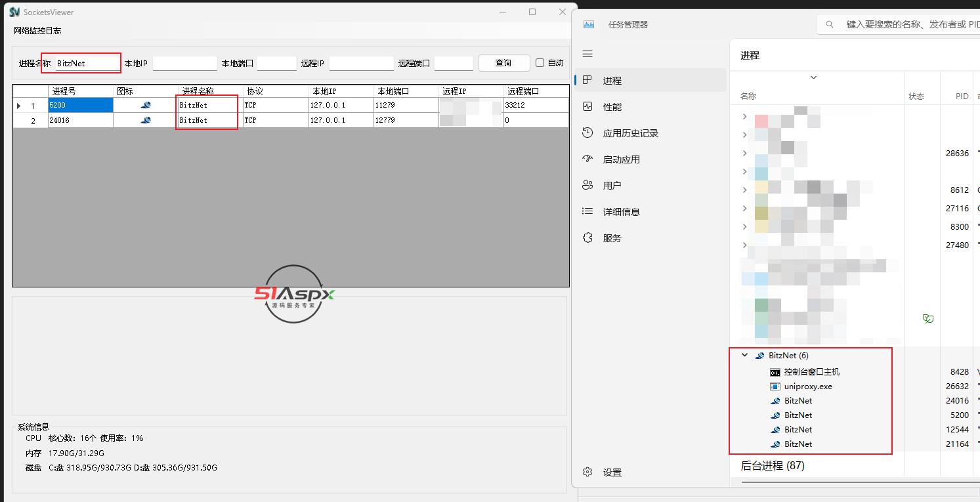This screenshot has width=980, height=502.
Task: Open the 网络监控日志 menu
Action: tap(37, 31)
